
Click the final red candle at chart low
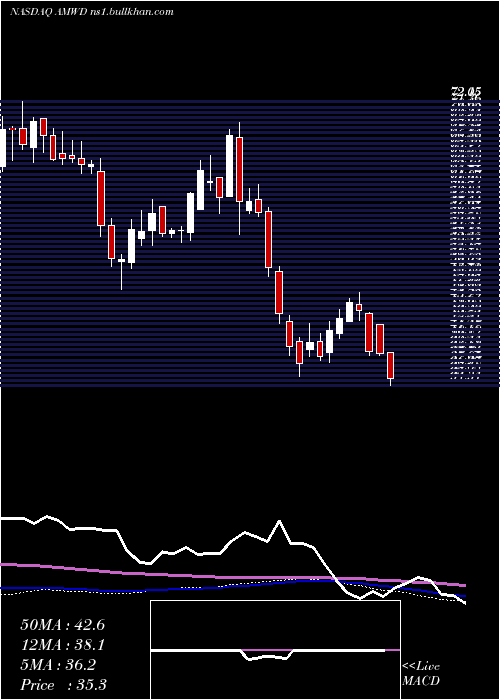391,369
